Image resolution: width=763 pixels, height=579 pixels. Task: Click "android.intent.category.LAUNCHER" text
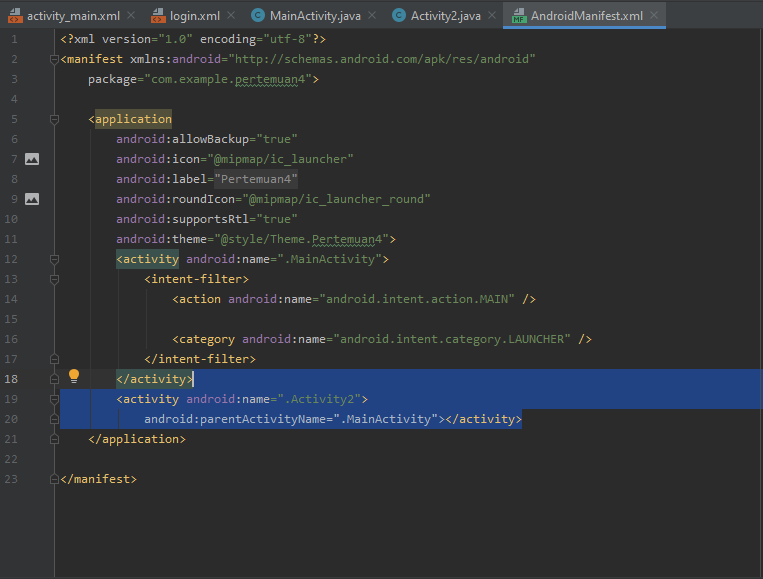452,339
